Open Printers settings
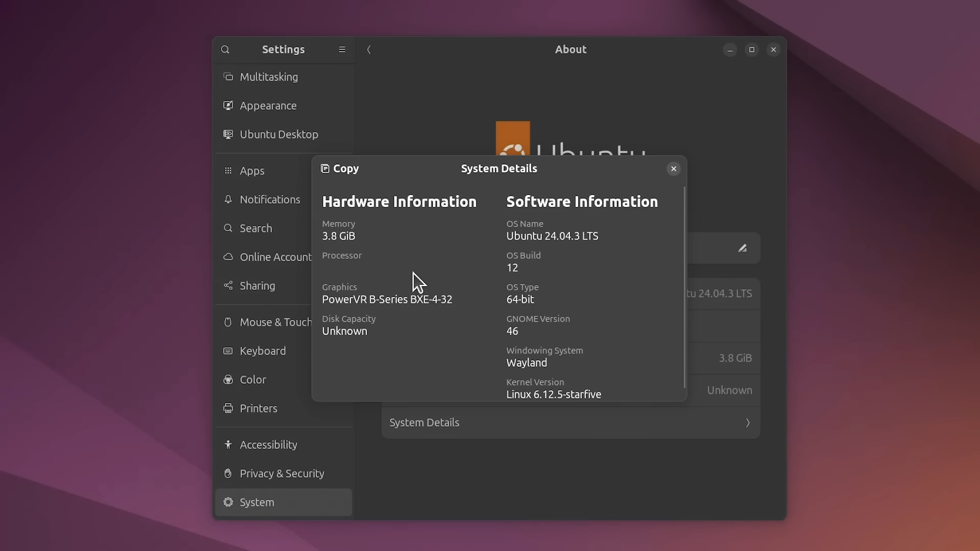Screen dimensions: 980x551 pyautogui.click(x=258, y=408)
